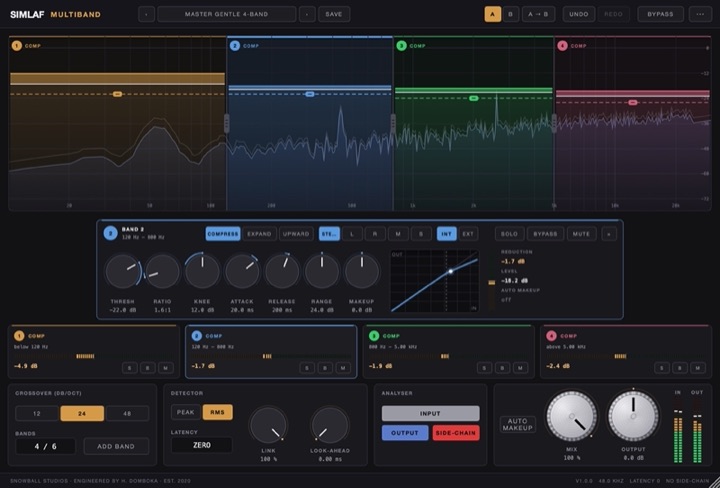Go to the previous preset arrow
The height and width of the screenshot is (488, 720).
(x=146, y=14)
